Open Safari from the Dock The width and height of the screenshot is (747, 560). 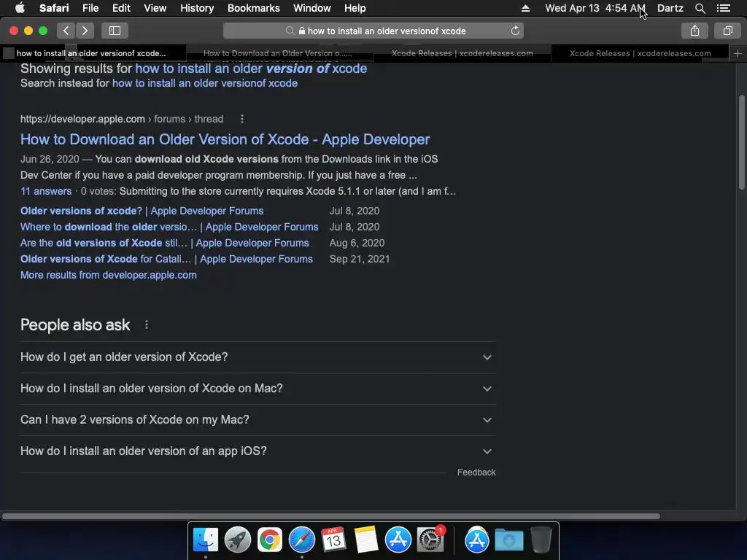pos(301,540)
